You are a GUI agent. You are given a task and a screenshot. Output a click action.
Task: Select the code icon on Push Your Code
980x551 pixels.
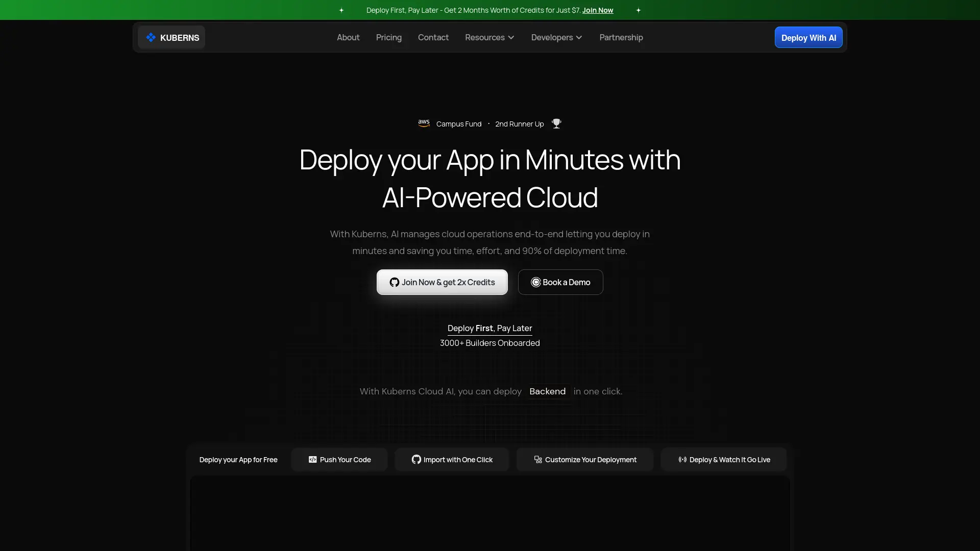312,459
